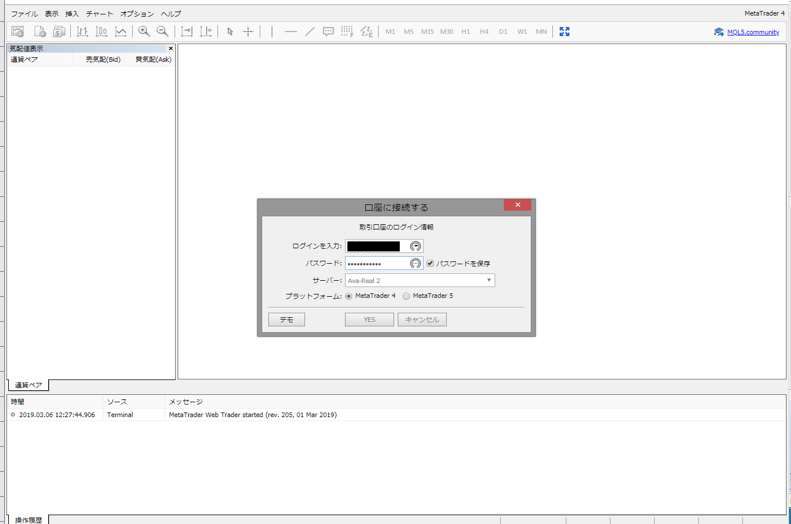Switch chart to line chart style
The image size is (791, 524).
(121, 32)
